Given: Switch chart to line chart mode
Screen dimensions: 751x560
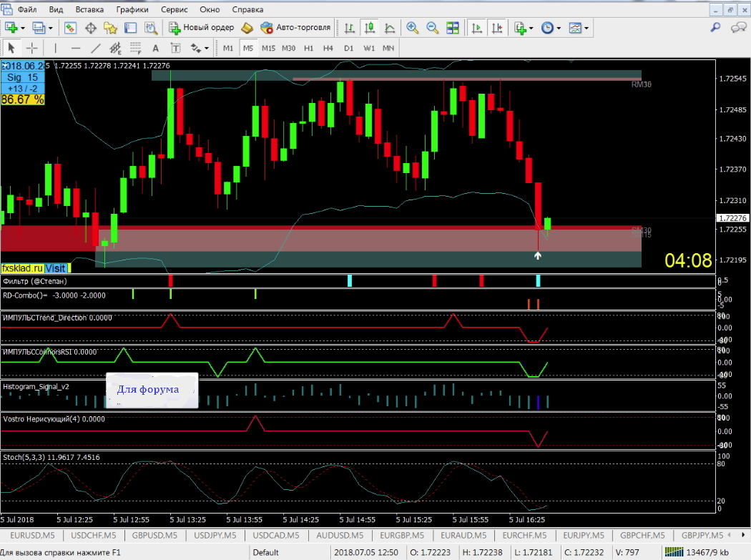Looking at the screenshot, I should pos(390,28).
